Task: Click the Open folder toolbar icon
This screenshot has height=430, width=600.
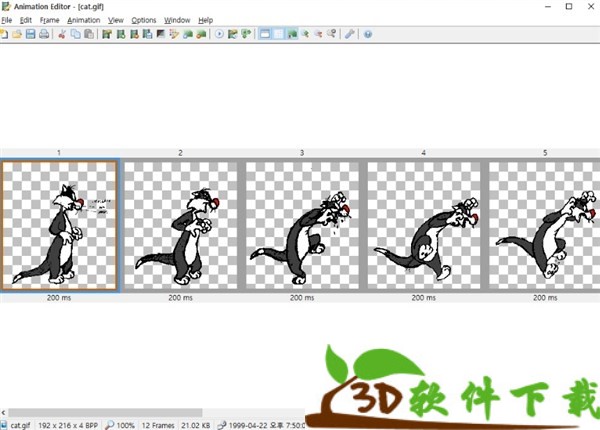Action: pos(17,34)
